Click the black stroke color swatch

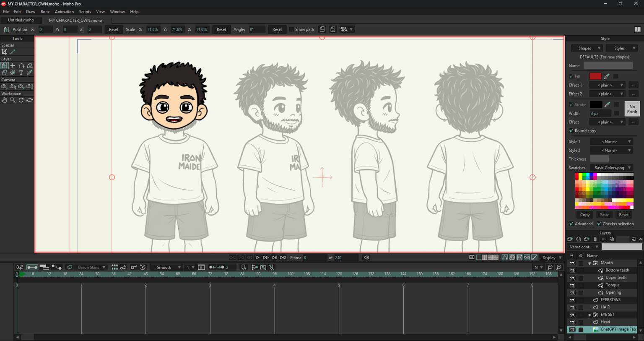click(596, 104)
